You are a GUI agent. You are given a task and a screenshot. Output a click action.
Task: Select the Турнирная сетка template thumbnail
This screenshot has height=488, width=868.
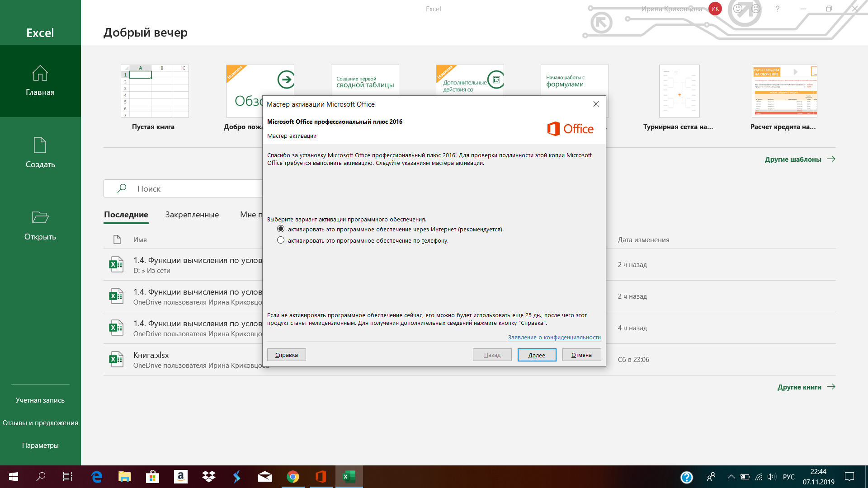(x=679, y=91)
